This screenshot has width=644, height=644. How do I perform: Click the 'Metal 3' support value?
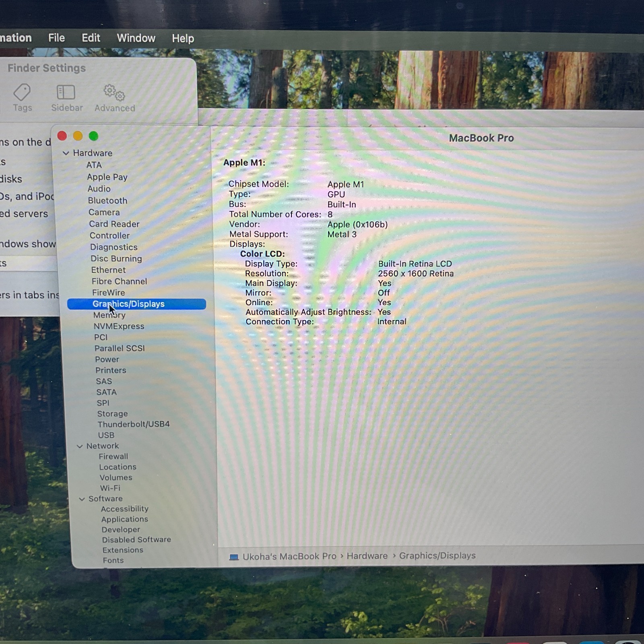[x=342, y=234]
